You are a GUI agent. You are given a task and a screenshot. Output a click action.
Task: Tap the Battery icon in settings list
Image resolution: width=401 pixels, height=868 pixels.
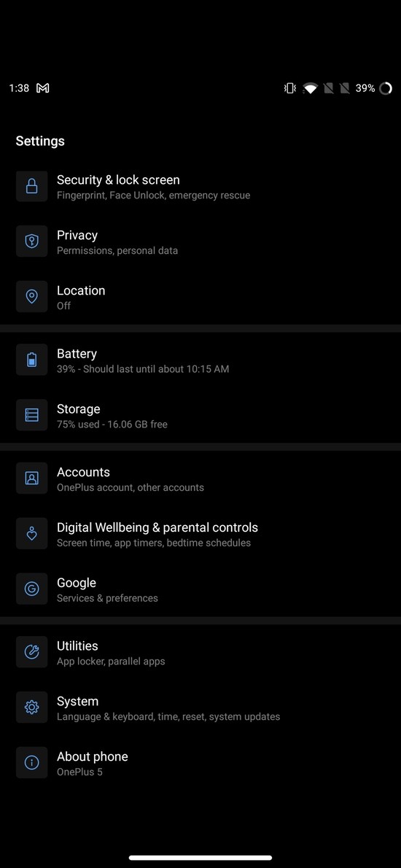tap(31, 360)
